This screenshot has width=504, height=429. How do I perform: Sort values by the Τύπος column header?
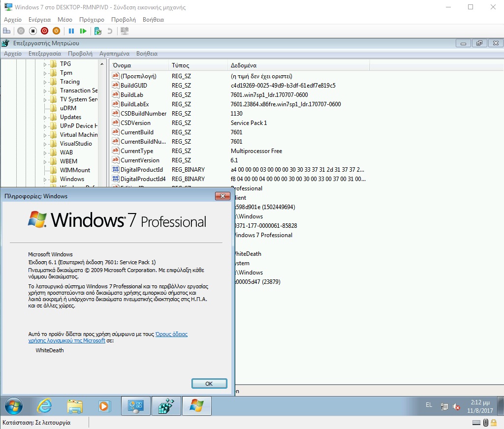198,65
